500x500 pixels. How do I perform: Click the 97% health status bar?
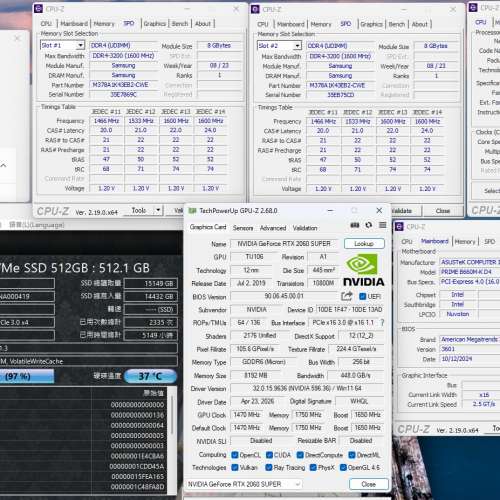click(27, 376)
